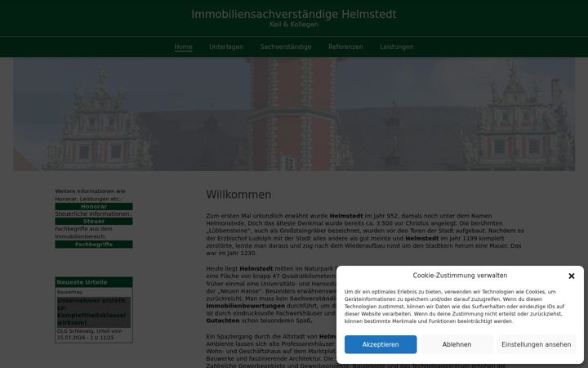Viewport: 588px width, 368px height.
Task: Click the Helmstedt banner image
Action: coord(294,114)
